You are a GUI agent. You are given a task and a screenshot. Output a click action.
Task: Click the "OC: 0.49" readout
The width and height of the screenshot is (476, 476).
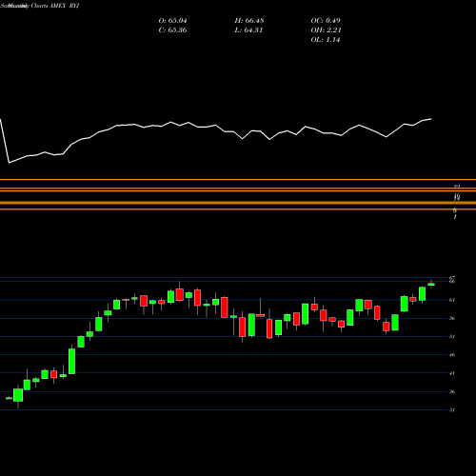(x=326, y=21)
